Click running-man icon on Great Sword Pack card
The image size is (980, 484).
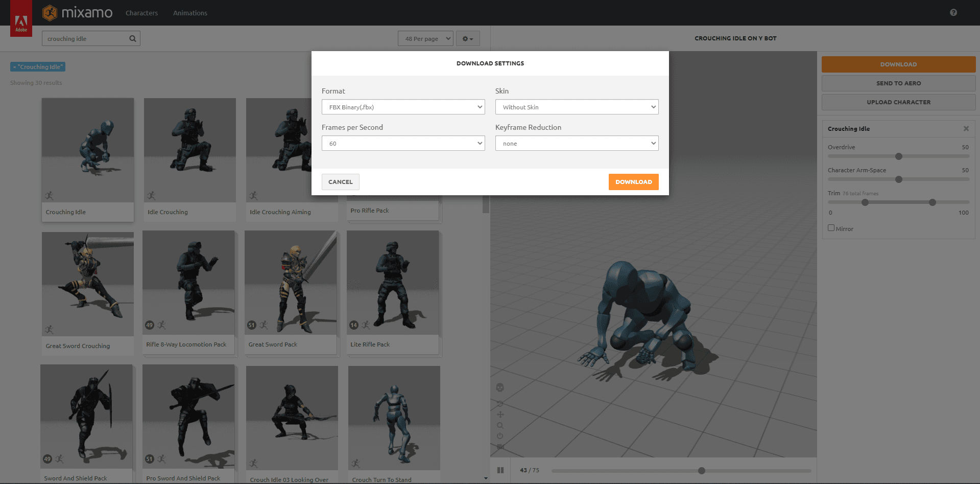pyautogui.click(x=264, y=325)
